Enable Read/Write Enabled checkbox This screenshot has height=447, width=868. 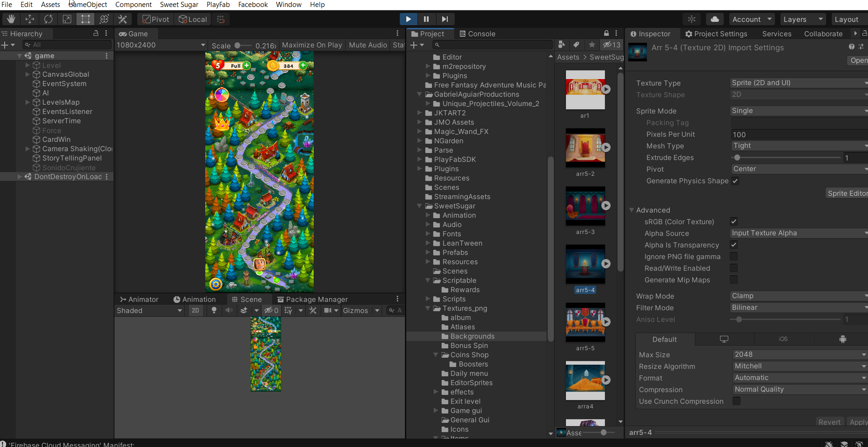click(x=734, y=268)
